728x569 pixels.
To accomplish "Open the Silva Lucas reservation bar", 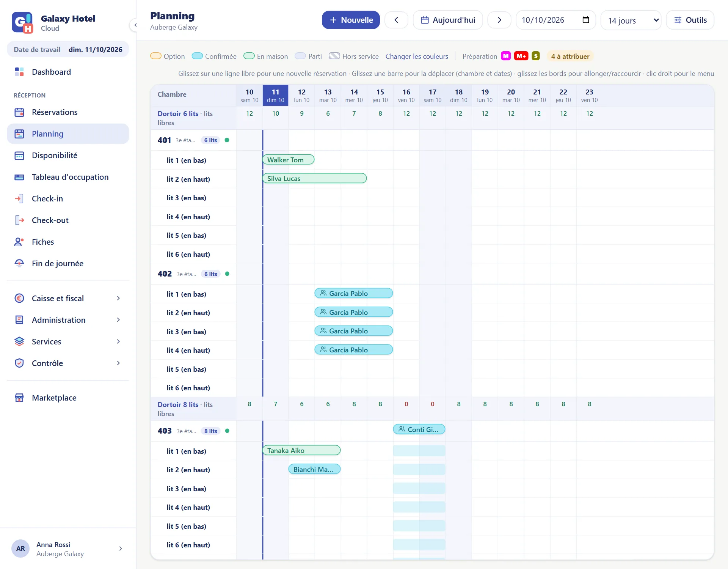I will [314, 178].
